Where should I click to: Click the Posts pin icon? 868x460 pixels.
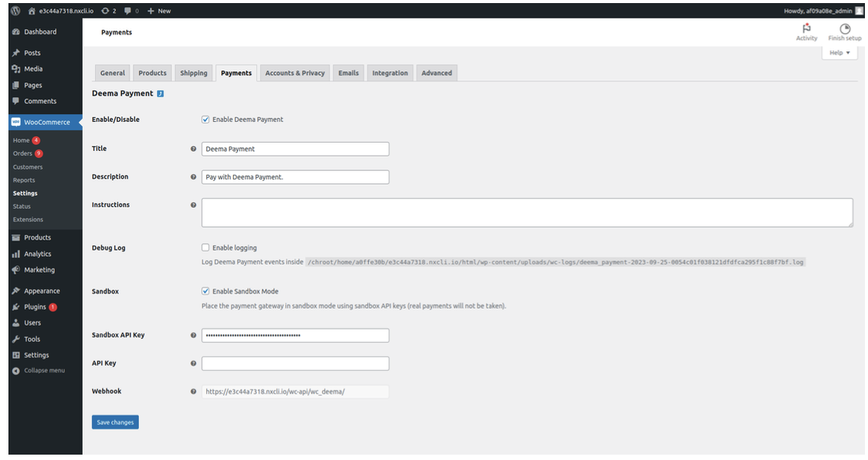pos(16,53)
